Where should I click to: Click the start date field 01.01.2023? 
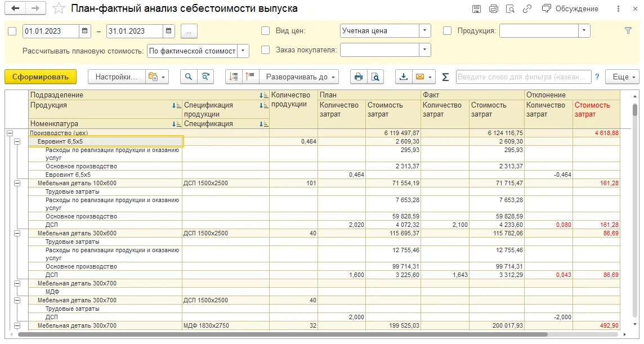(x=51, y=31)
